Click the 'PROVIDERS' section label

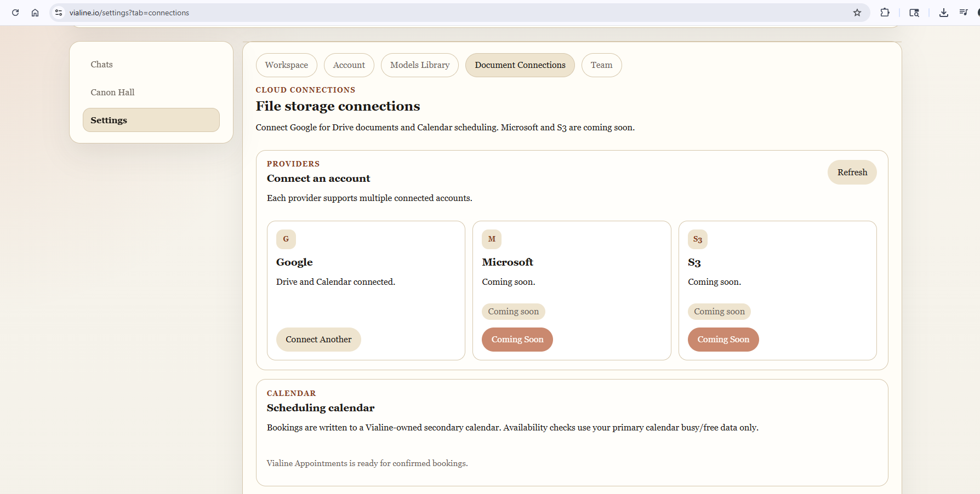pyautogui.click(x=293, y=164)
